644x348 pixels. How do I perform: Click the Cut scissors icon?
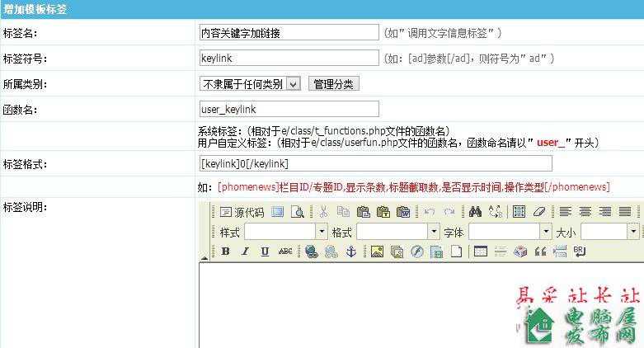tap(323, 212)
